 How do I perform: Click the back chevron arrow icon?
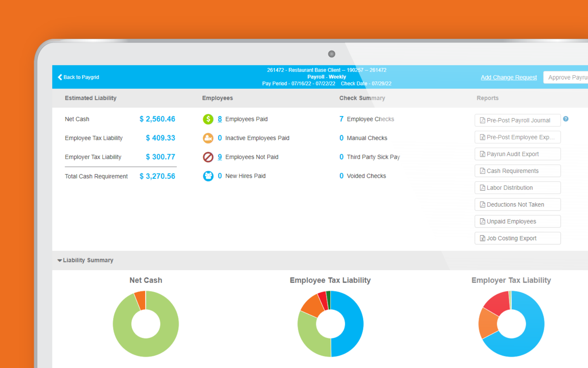[60, 77]
